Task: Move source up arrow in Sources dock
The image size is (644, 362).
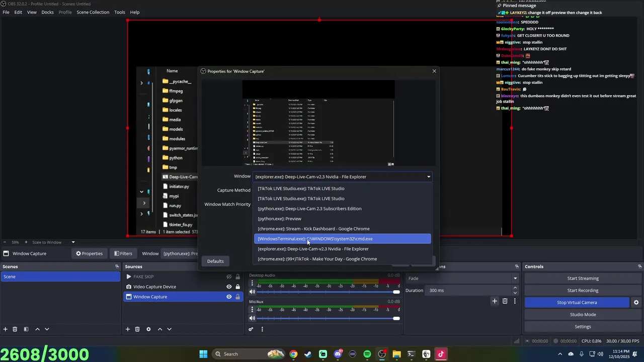Action: pos(160,329)
